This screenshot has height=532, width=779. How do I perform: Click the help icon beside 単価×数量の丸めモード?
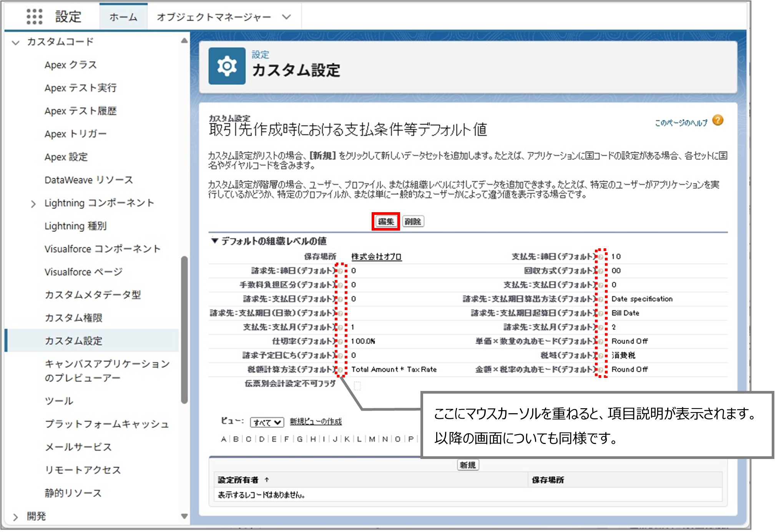[x=601, y=341]
